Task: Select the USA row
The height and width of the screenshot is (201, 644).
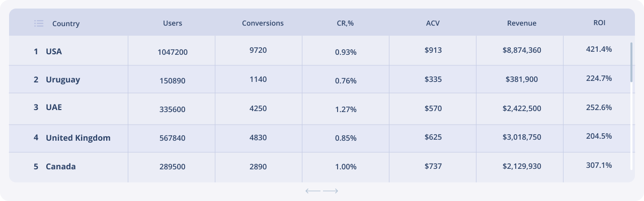Action: point(53,51)
